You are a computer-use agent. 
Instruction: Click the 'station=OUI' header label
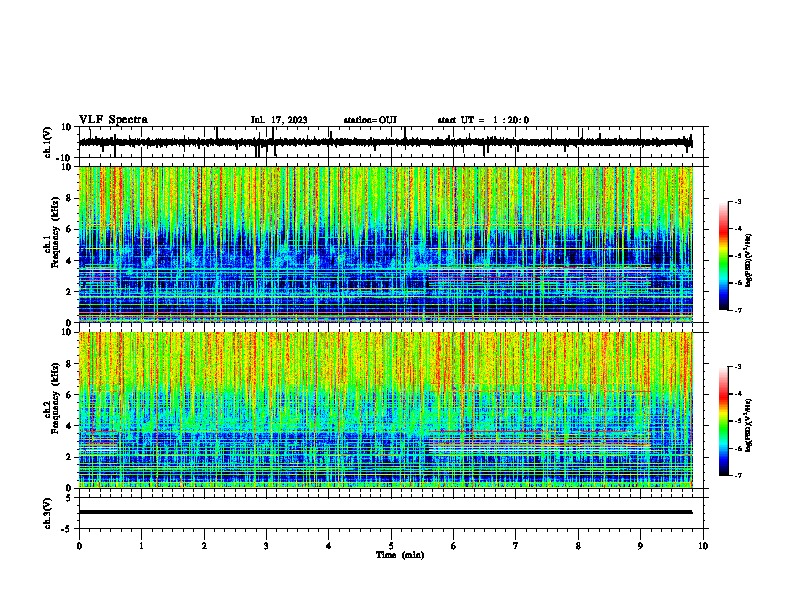(x=370, y=120)
